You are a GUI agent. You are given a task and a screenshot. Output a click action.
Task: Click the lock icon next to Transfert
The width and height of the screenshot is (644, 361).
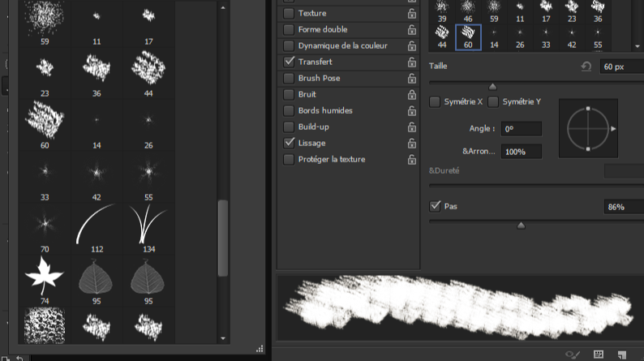(411, 62)
